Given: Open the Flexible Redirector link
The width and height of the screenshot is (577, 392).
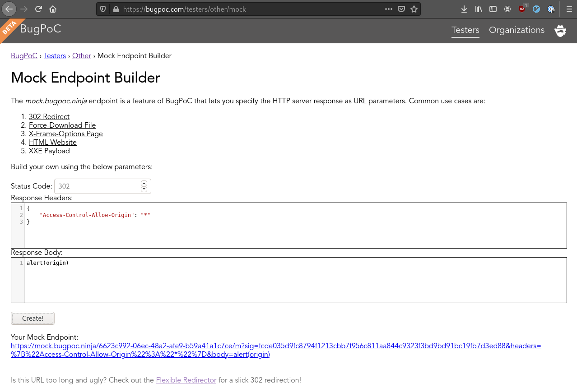Looking at the screenshot, I should point(186,380).
